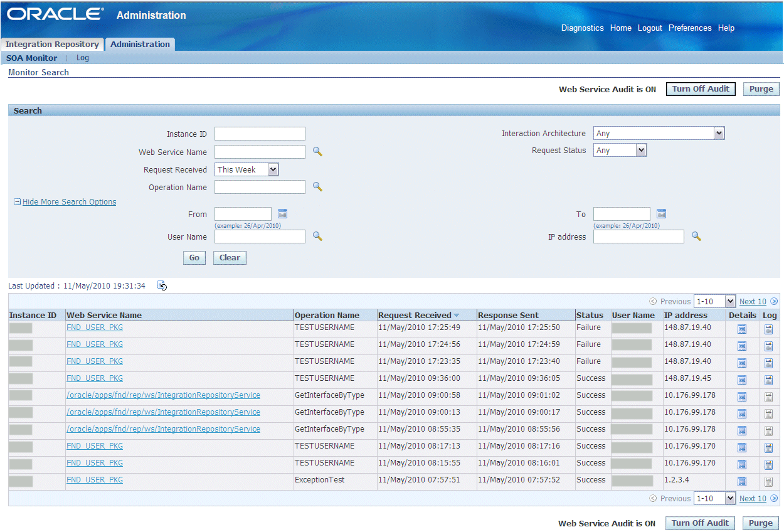Image resolution: width=784 pixels, height=532 pixels.
Task: Open the Log subtab
Action: coord(83,58)
